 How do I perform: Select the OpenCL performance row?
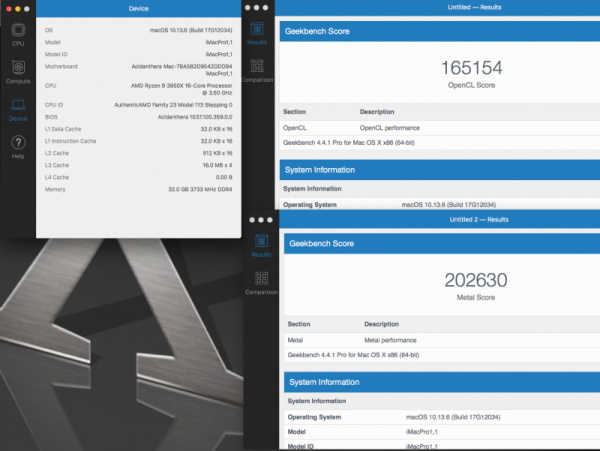coord(440,128)
